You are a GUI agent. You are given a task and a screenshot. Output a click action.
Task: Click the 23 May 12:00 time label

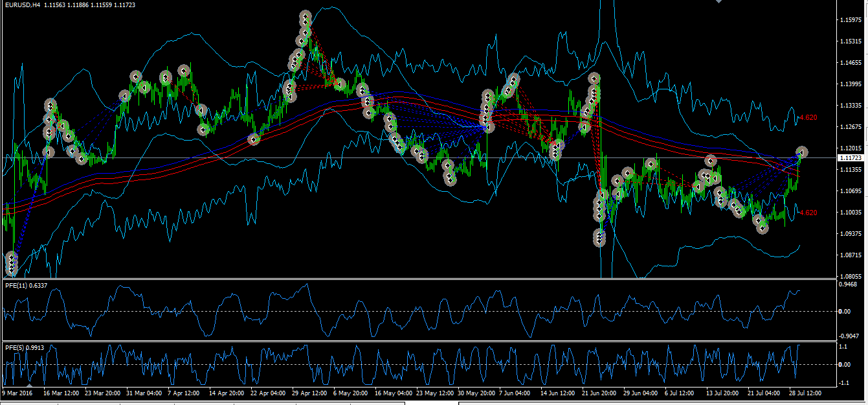(x=434, y=393)
